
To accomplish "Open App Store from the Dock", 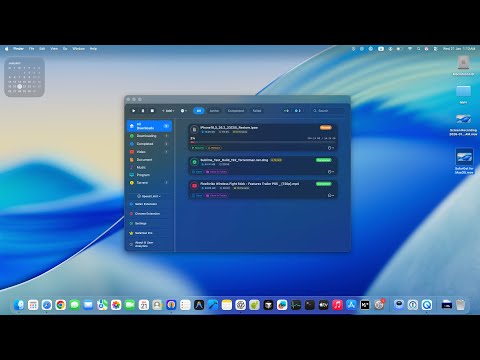I will [351, 305].
